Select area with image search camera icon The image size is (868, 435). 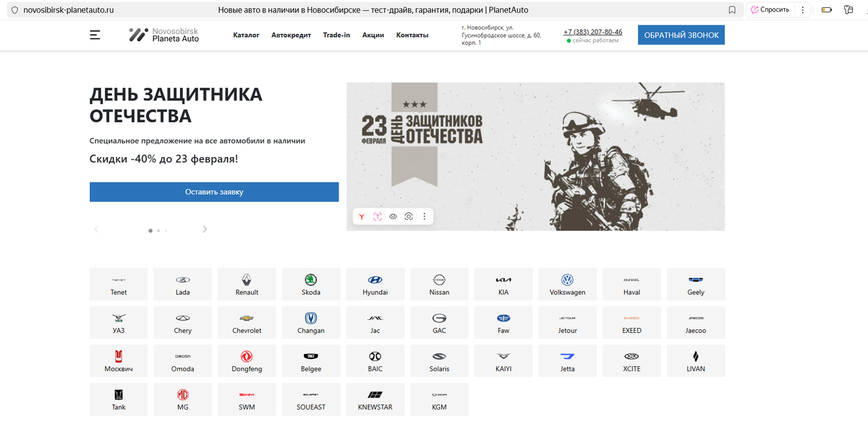coord(409,216)
